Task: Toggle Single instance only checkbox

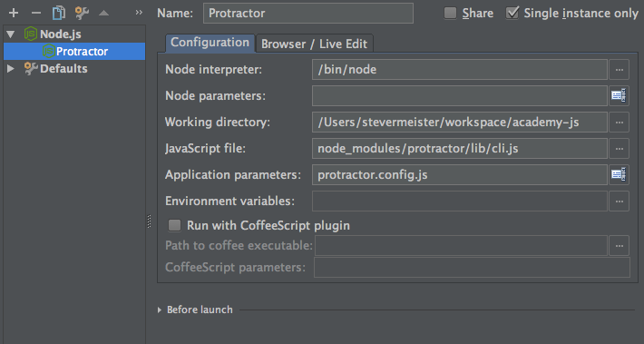Action: pos(512,13)
